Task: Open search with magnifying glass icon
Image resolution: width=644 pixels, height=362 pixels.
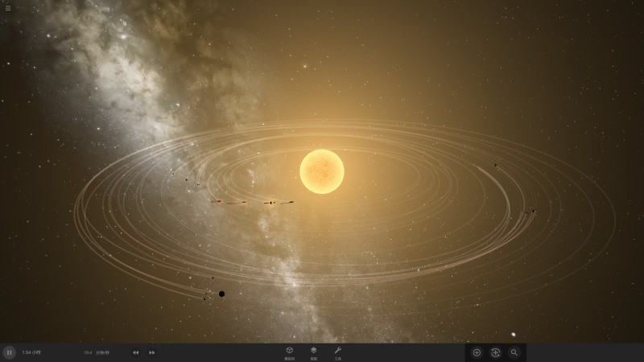Action: click(x=514, y=352)
